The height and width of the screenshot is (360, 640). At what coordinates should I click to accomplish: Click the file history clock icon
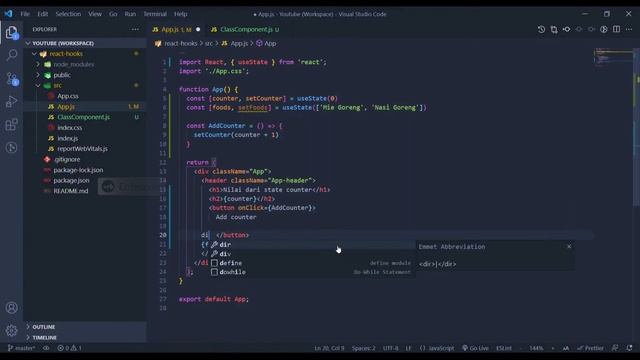541,29
